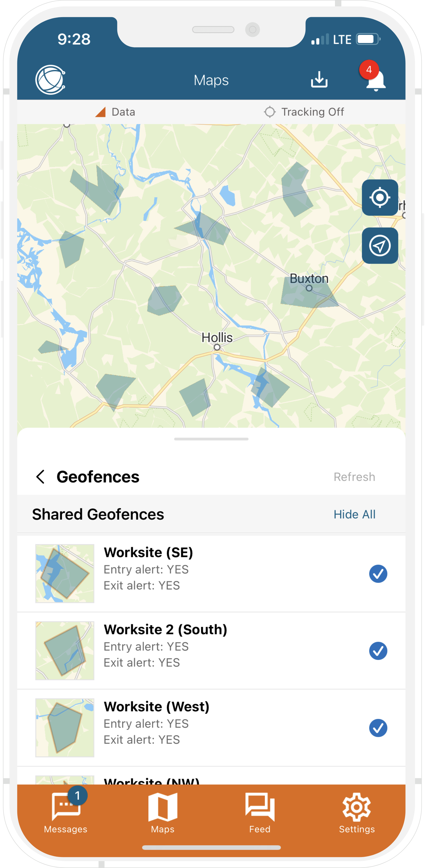Tap Hide All shared geofences link

point(354,515)
